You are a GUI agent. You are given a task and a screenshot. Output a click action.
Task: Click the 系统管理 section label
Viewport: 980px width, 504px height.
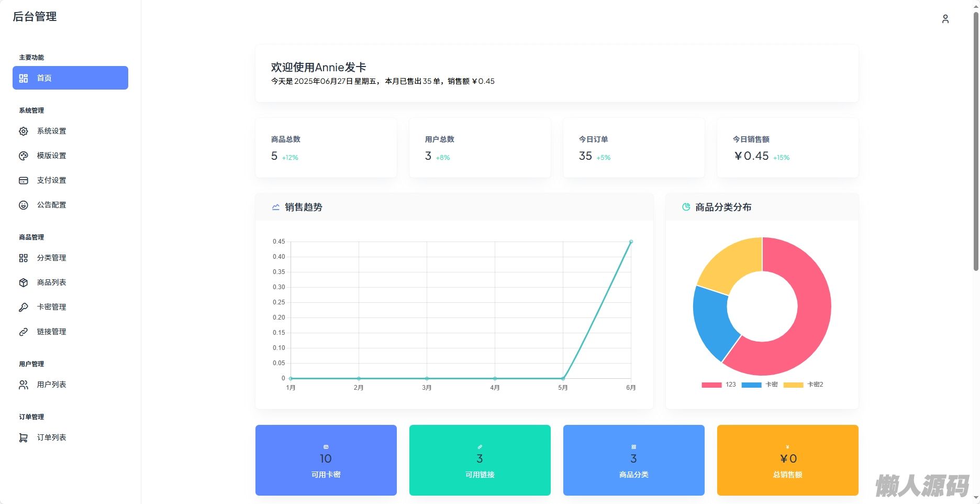(x=31, y=111)
